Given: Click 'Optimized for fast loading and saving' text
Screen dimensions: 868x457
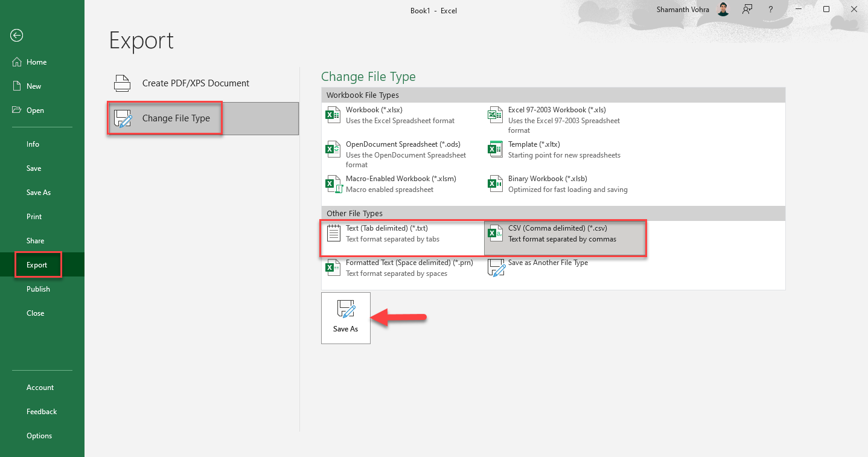Looking at the screenshot, I should tap(568, 190).
